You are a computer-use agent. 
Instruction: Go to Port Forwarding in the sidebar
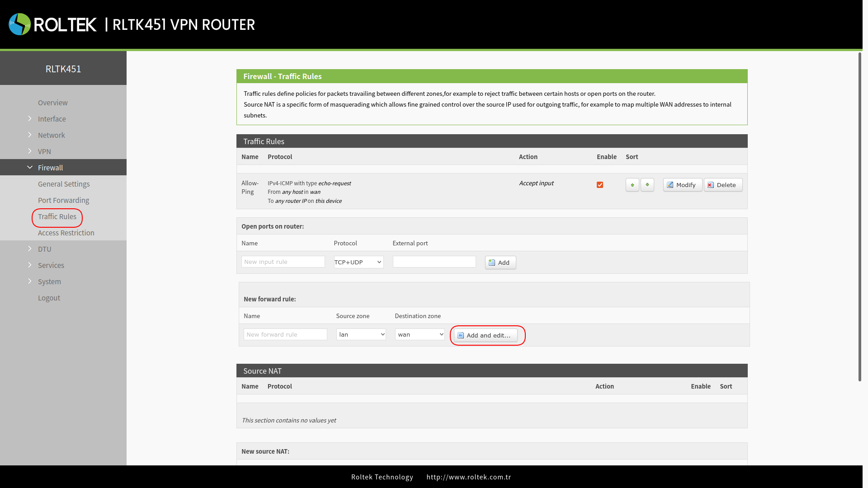[63, 200]
